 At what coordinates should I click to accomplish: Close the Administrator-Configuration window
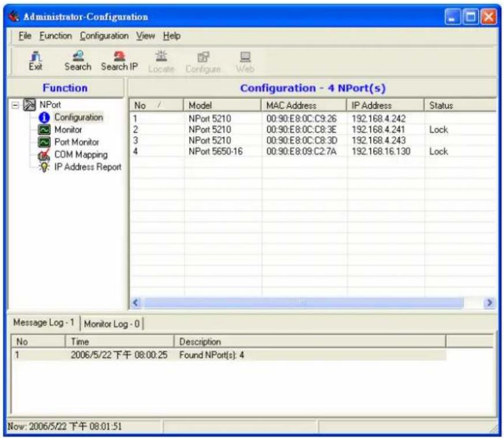[x=488, y=17]
